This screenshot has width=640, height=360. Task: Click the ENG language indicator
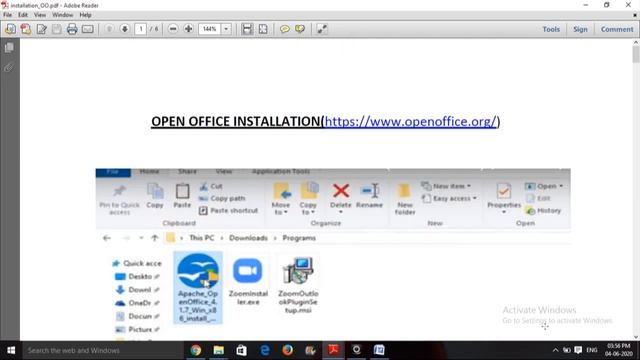click(592, 350)
